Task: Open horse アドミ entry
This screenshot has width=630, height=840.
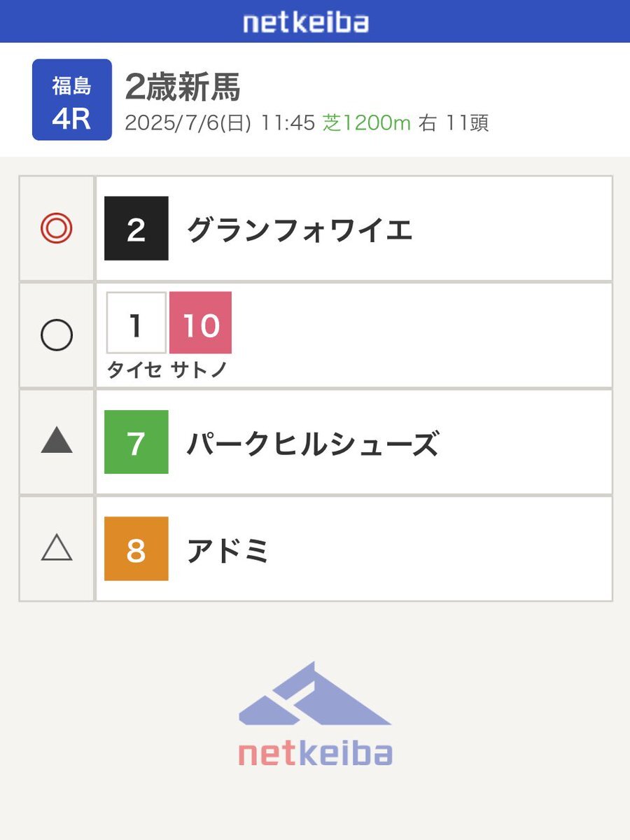Action: tap(228, 551)
